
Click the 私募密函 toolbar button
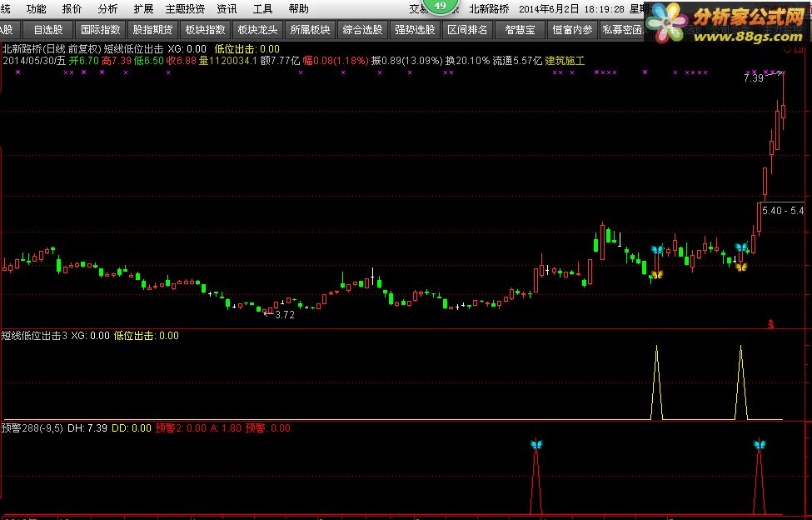point(623,30)
